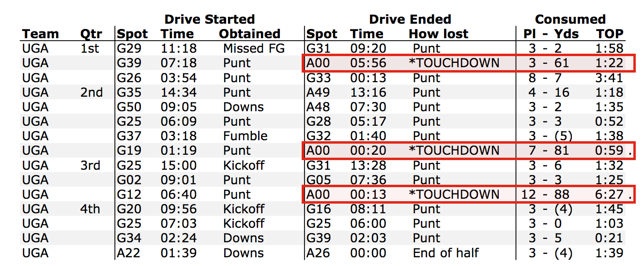Select the first highlighted TOUCHDOWN at 05:56
Viewport: 644px width, 266px height.
[454, 63]
